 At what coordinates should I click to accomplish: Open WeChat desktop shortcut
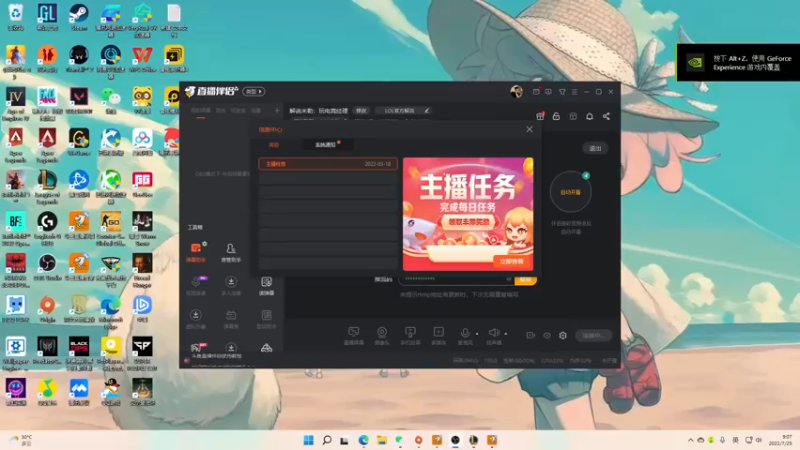click(x=111, y=100)
